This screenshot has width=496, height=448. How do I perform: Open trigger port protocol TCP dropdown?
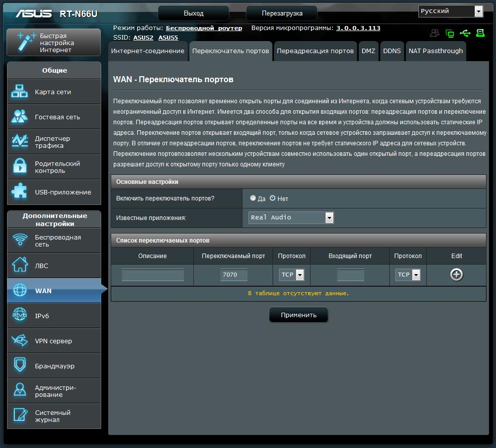click(292, 275)
